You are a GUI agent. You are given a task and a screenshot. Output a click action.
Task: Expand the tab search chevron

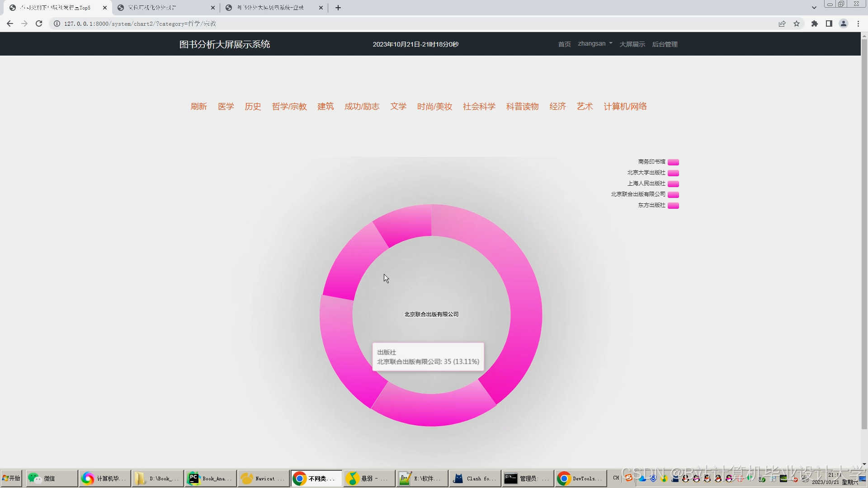[814, 8]
